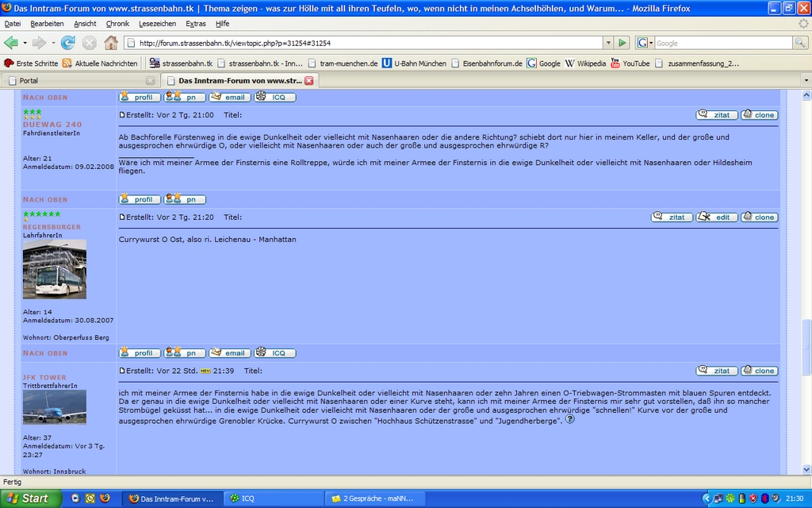Viewport: 812px width, 508px height.
Task: Edit Regensburger's 21:20 post
Action: coord(717,217)
